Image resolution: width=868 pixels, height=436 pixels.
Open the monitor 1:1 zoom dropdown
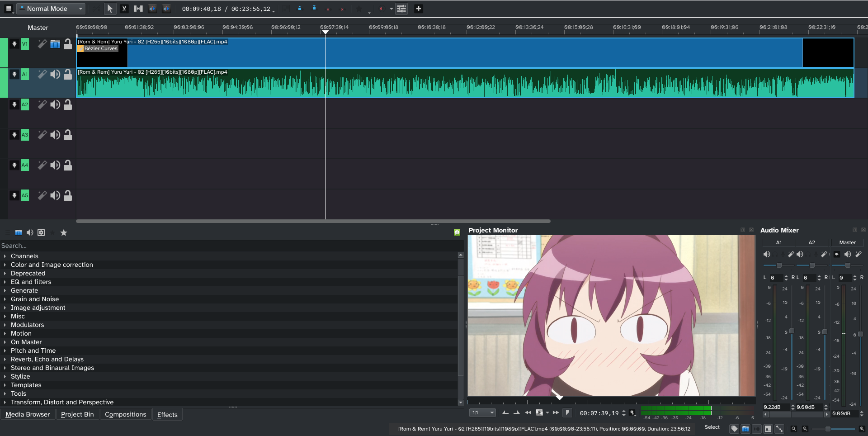(483, 412)
